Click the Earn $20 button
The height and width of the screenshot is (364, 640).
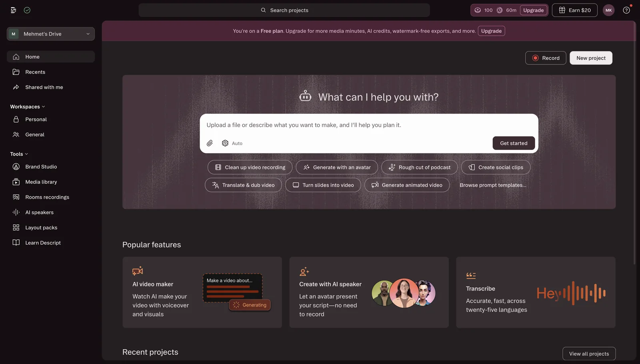click(575, 10)
